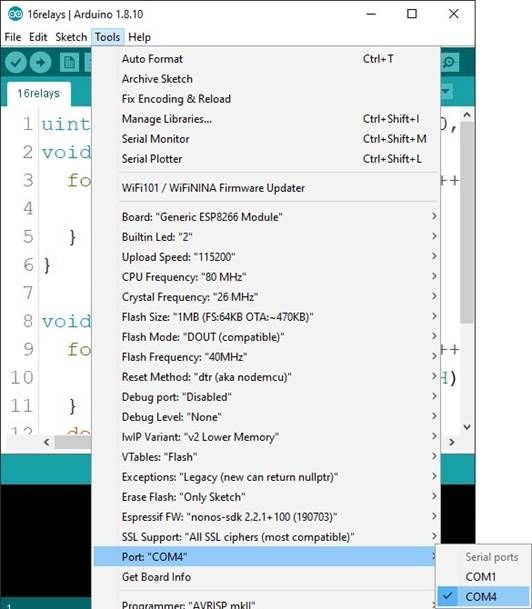This screenshot has width=532, height=609.
Task: Launch WiFi101 / WiFiNINA Firmware Updater
Action: (266, 188)
